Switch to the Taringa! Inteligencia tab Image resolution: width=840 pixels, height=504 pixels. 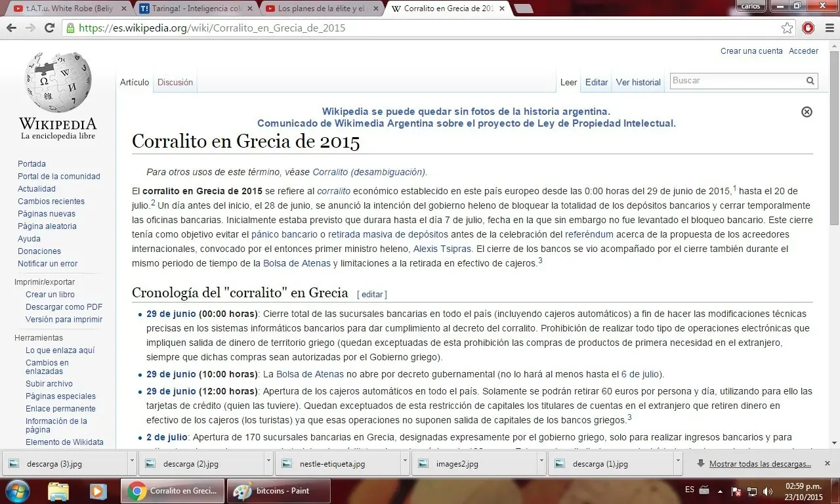195,9
